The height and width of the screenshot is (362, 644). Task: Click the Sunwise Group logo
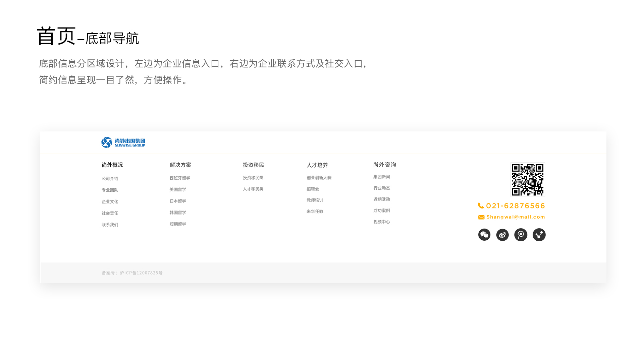(123, 142)
